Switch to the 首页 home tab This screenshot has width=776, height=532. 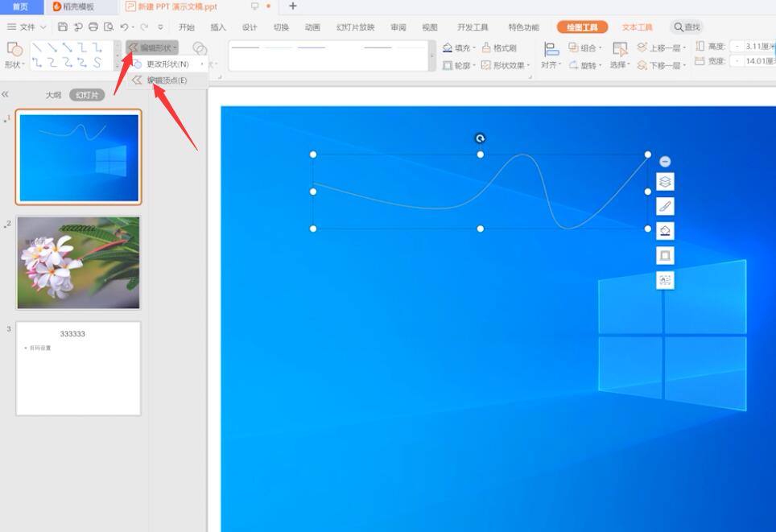(x=20, y=6)
